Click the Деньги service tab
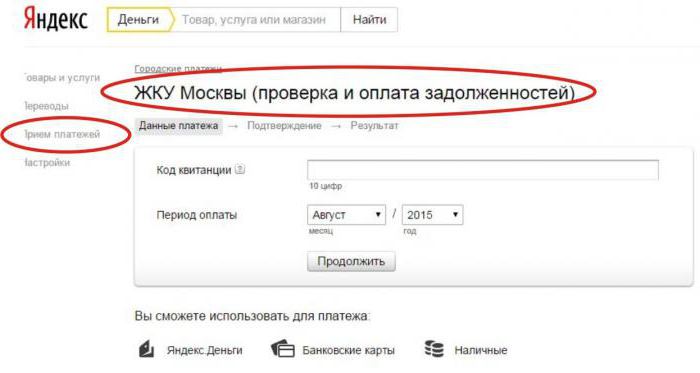700x373 pixels. pyautogui.click(x=139, y=20)
